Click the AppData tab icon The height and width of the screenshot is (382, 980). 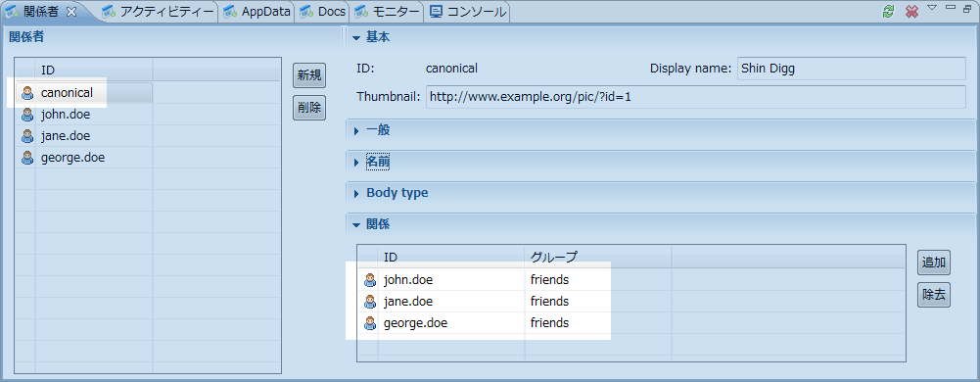point(230,11)
